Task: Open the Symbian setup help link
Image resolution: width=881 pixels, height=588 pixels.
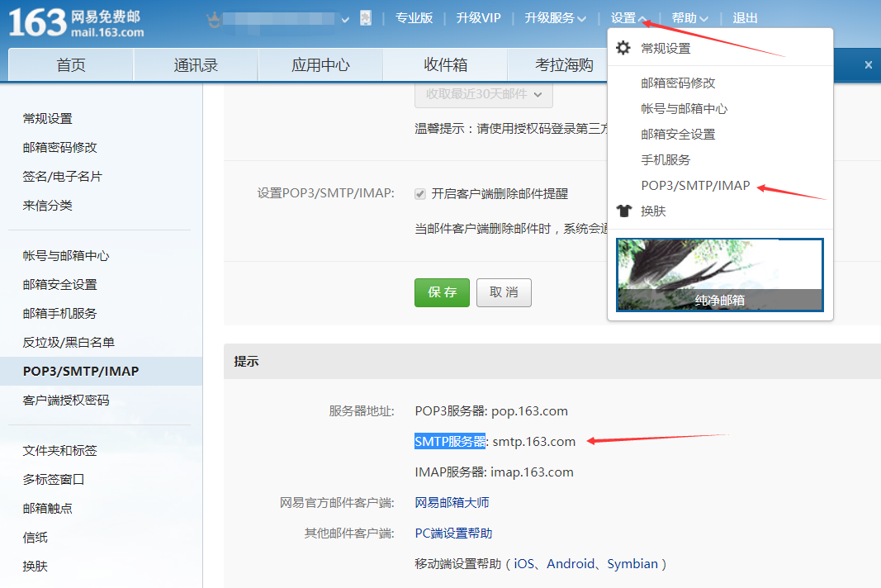Action: click(x=632, y=563)
